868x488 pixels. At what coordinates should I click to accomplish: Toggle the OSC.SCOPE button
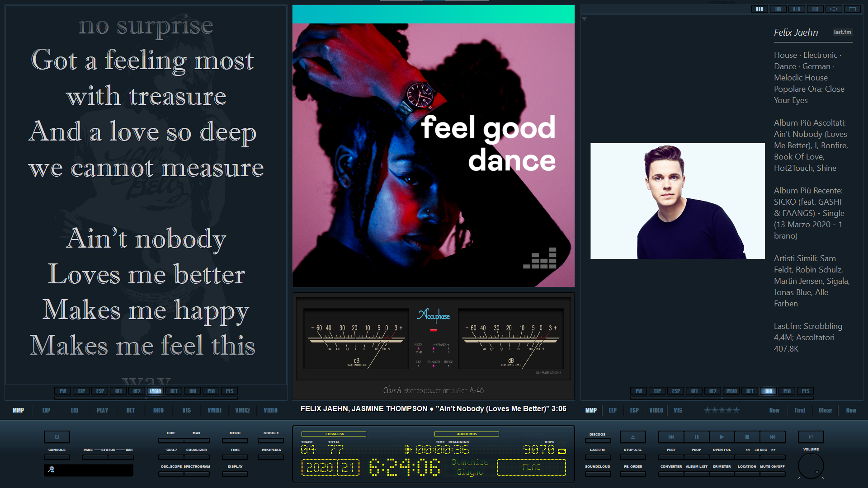coord(171,474)
